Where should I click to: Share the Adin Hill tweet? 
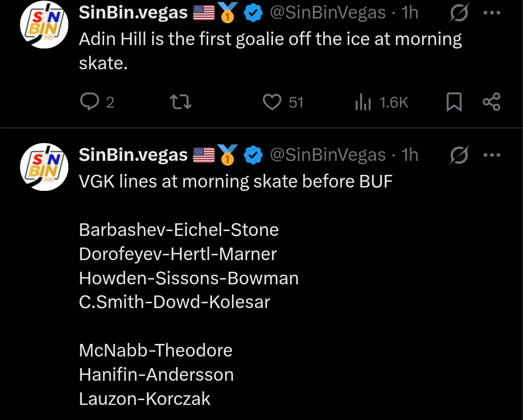492,102
